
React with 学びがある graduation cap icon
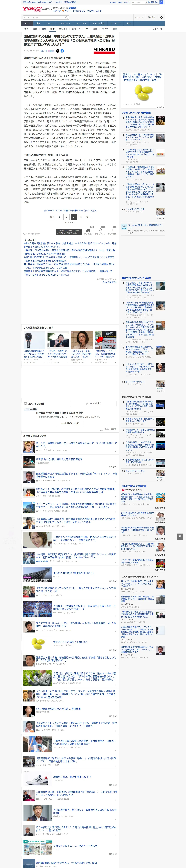coord(89,231)
